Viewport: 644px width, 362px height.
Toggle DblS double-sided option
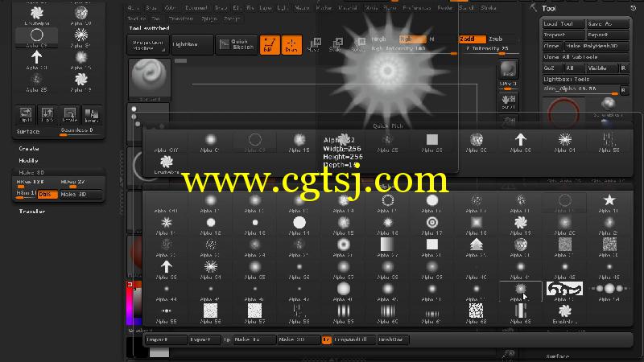[x=47, y=194]
